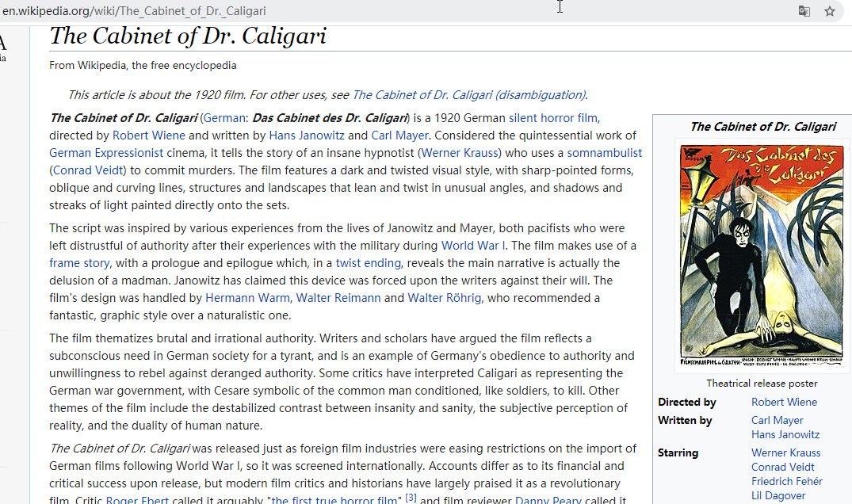
Task: Open Robert Wiene link in article text
Action: pos(149,136)
